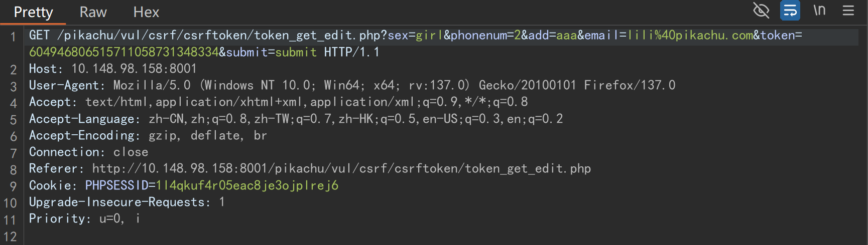868x245 pixels.
Task: Click the Accept-Encoding header line
Action: (x=148, y=135)
